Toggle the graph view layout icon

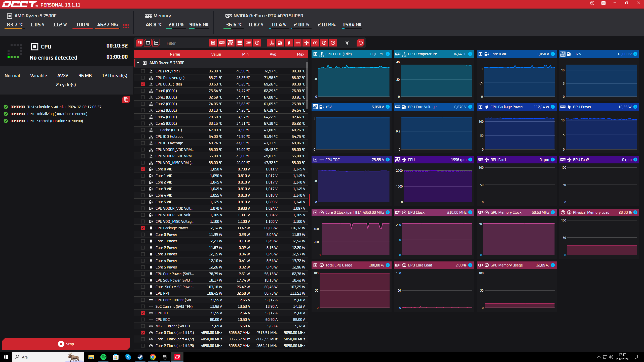point(156,43)
